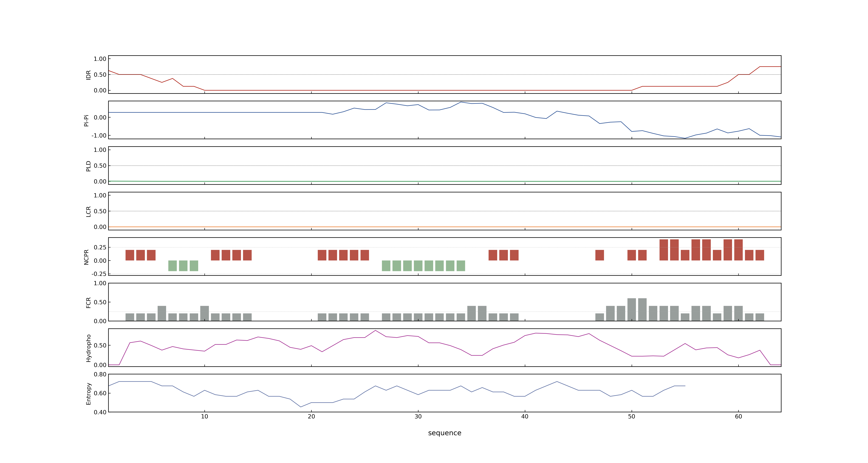Click the 0.25 tick on NCPR axis
868x463 pixels.
point(100,247)
